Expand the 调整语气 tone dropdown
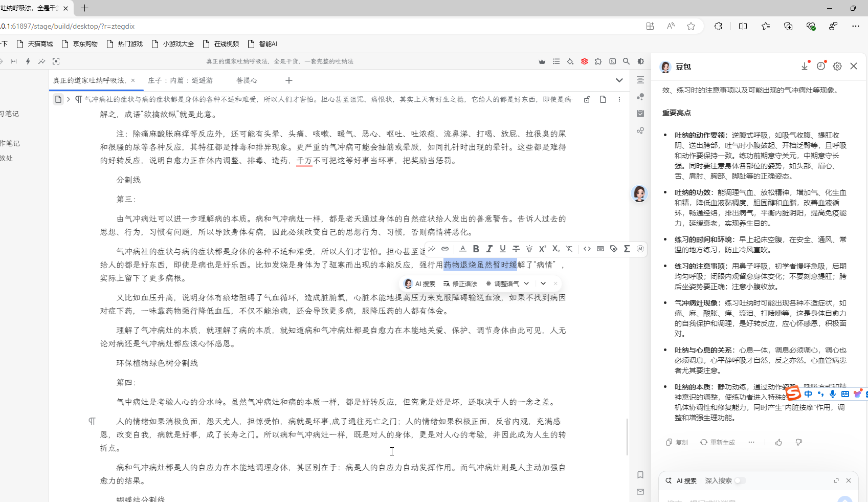This screenshot has height=502, width=868. (526, 283)
